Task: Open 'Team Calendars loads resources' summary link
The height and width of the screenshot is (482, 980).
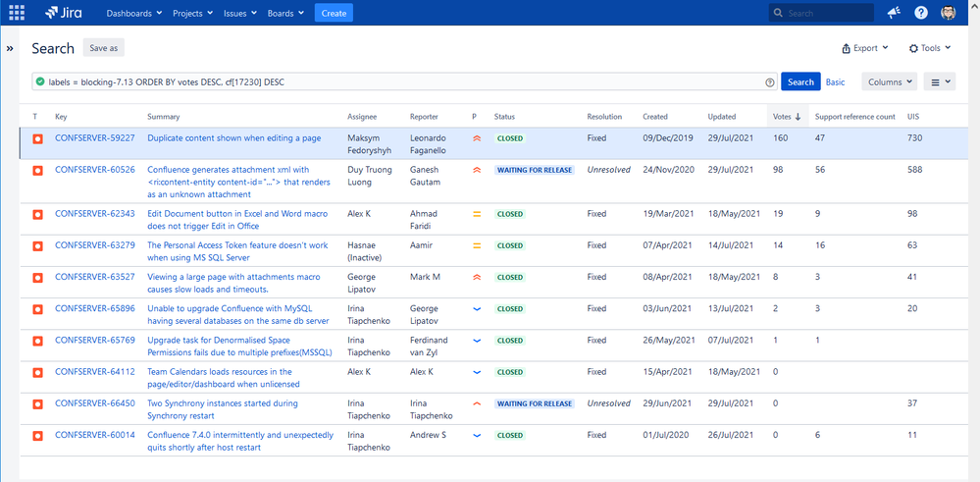Action: 224,378
